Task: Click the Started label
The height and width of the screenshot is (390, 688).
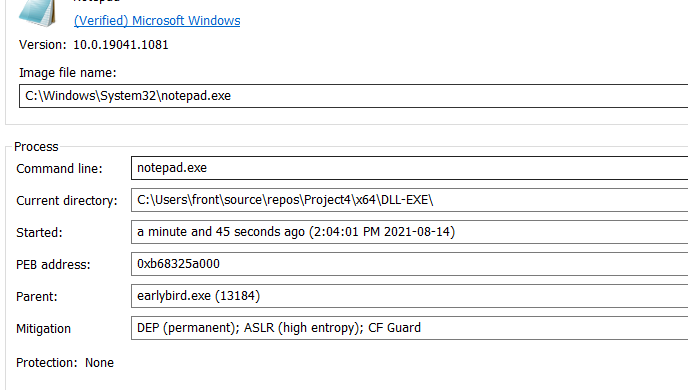Action: pyautogui.click(x=39, y=233)
